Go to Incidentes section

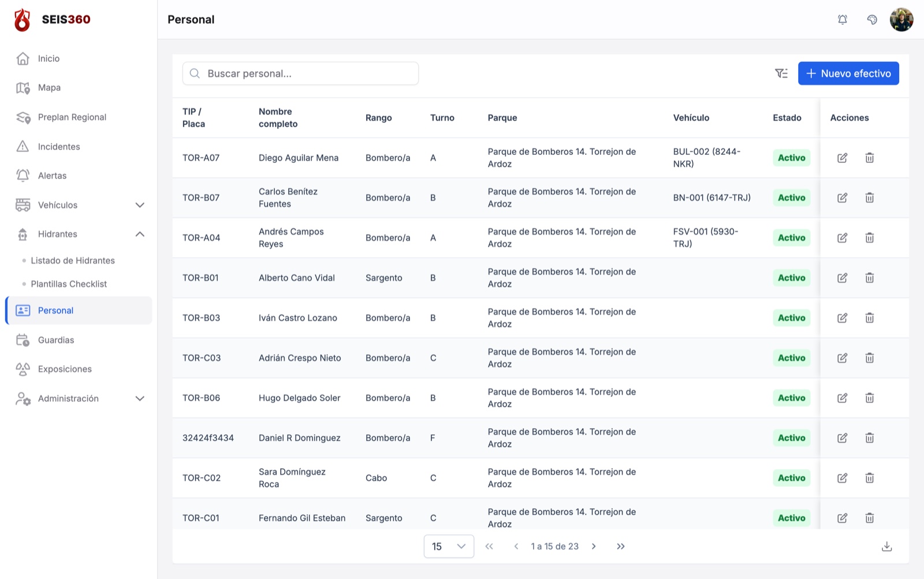(79, 147)
